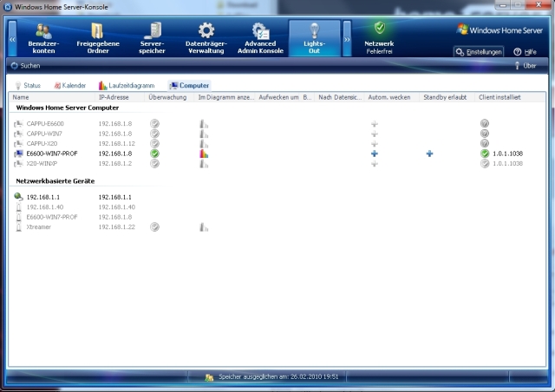
Task: Sort by the Überwachung column header
Action: 169,97
